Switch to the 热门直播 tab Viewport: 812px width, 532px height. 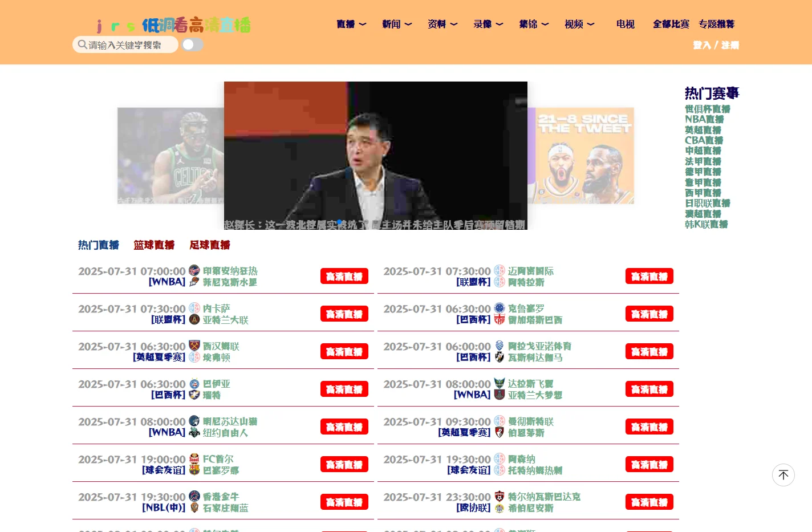99,245
